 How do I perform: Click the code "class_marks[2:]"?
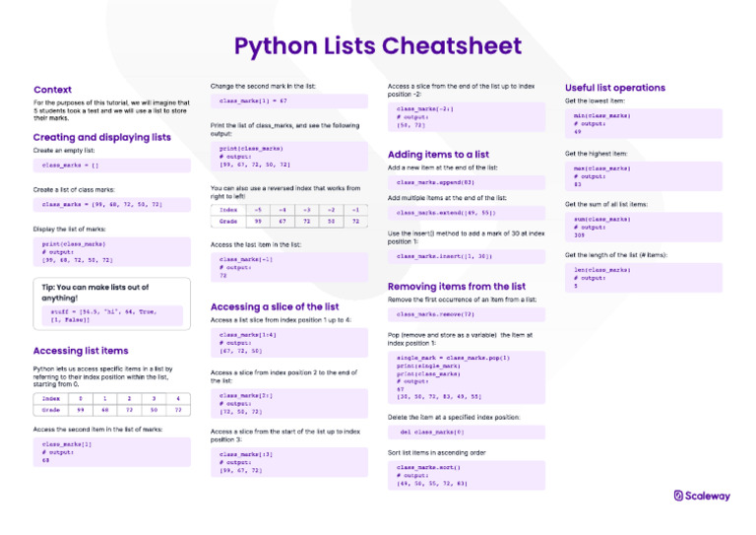point(246,395)
